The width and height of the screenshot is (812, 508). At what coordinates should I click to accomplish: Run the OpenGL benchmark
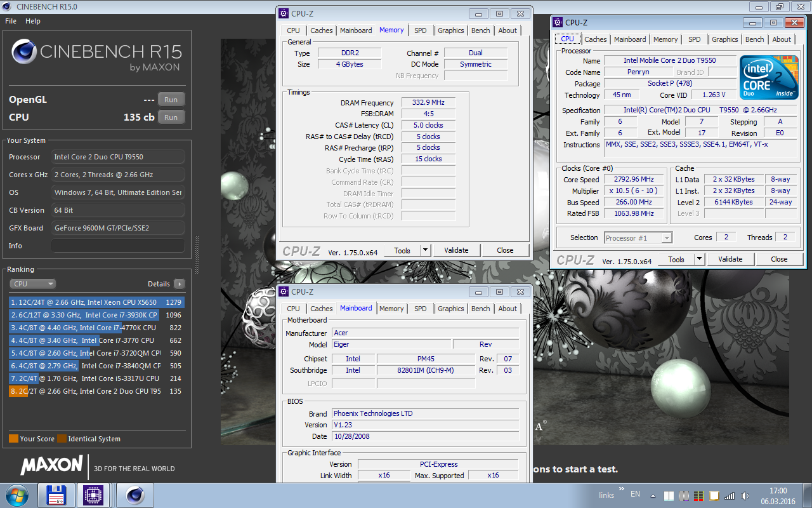pyautogui.click(x=171, y=100)
